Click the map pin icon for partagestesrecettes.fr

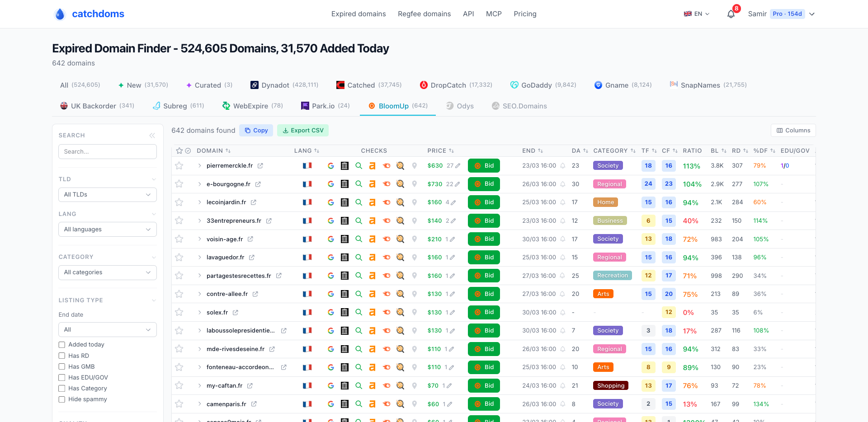click(x=414, y=276)
